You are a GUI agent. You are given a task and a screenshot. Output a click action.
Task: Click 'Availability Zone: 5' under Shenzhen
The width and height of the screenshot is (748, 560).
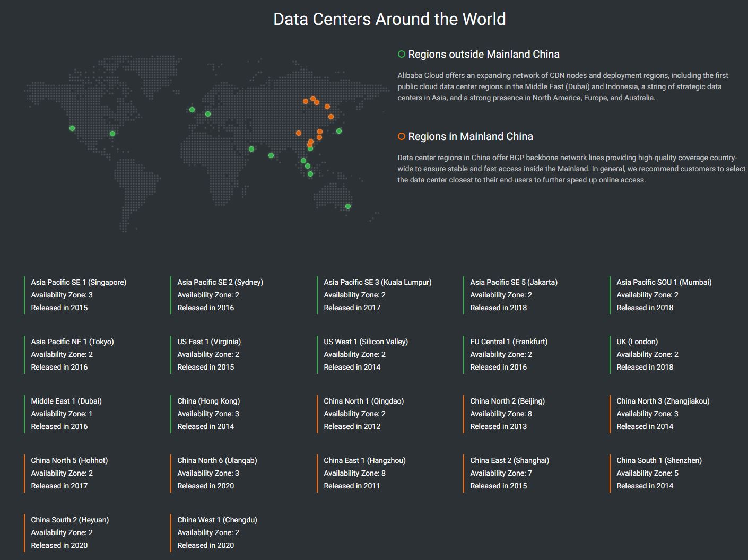click(x=648, y=473)
